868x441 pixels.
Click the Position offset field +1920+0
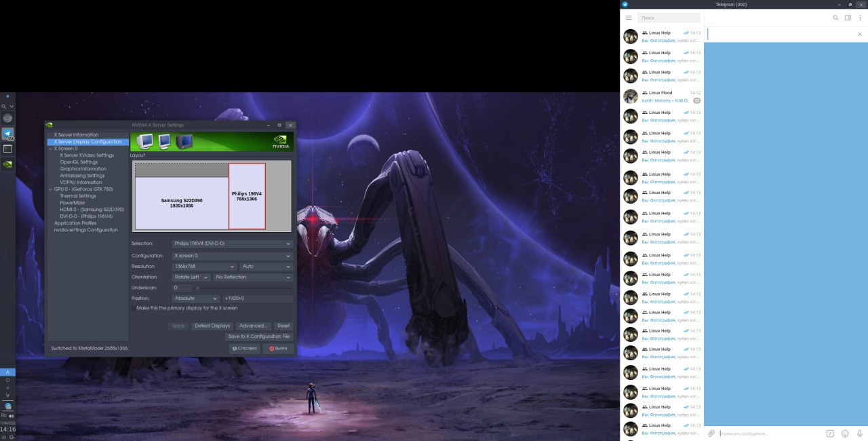(258, 299)
